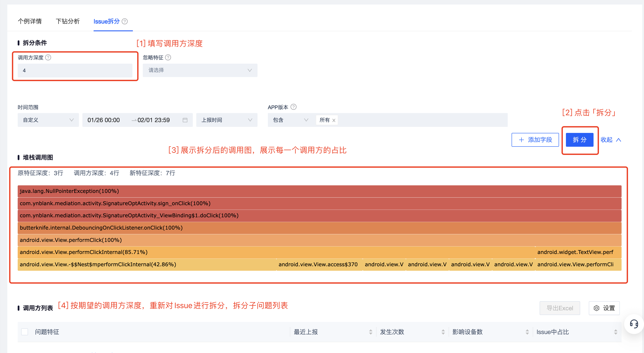The height and width of the screenshot is (353, 644).
Task: Focus the 调用方深度 input field
Action: [75, 71]
